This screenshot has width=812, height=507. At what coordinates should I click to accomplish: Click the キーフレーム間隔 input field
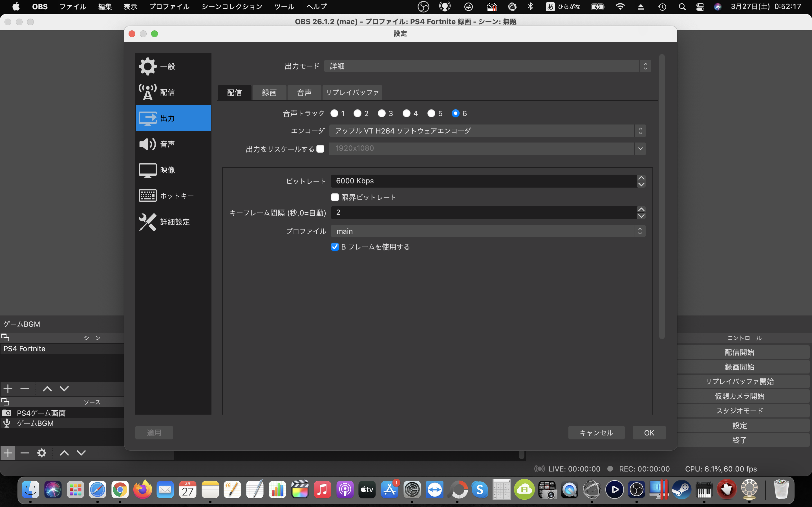click(x=483, y=213)
